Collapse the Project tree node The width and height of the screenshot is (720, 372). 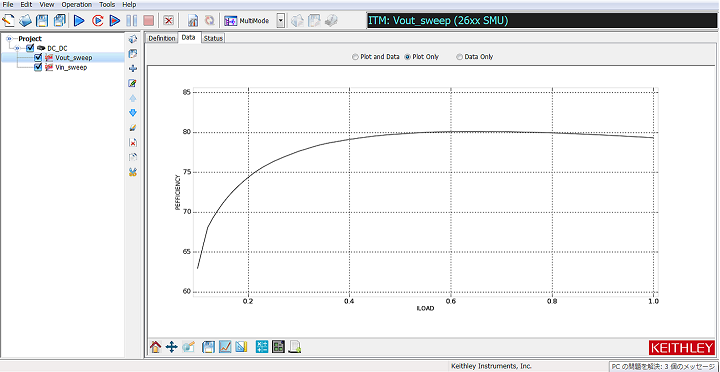coord(9,39)
